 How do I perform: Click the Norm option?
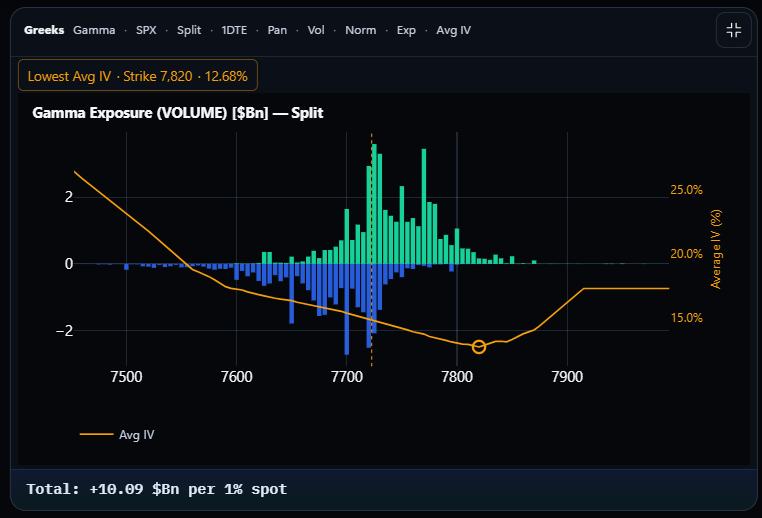[361, 30]
